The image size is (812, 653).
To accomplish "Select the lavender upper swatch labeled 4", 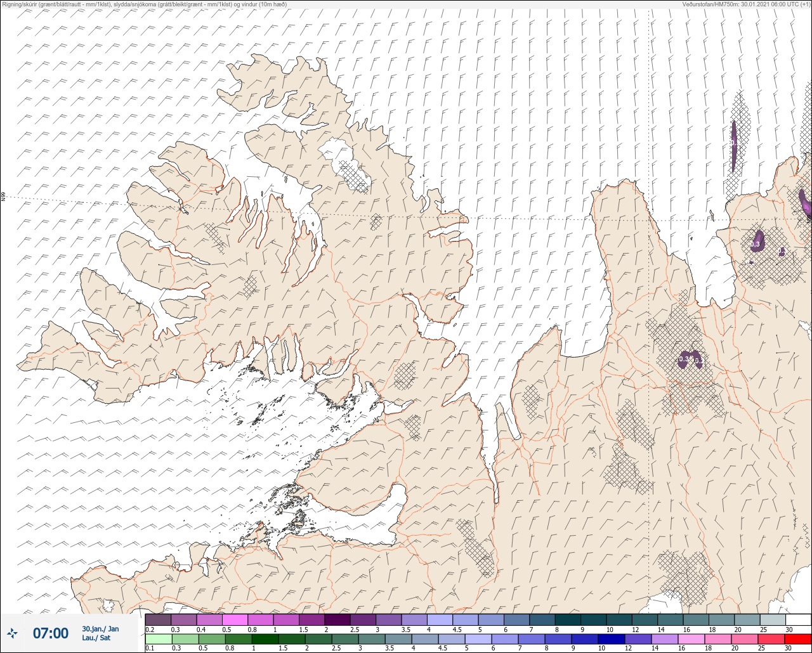I will click(x=440, y=619).
